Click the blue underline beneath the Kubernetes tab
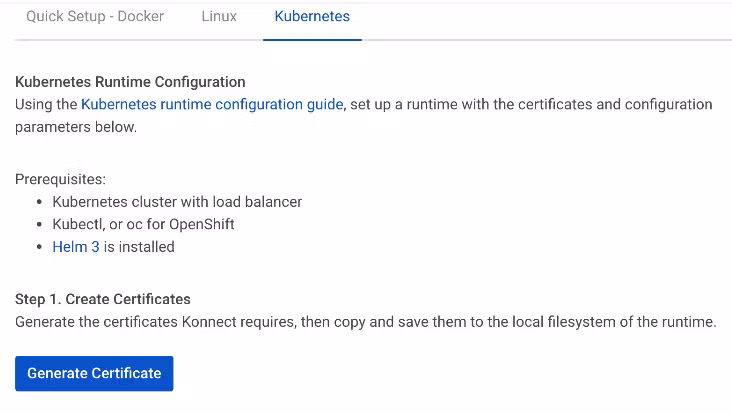The width and height of the screenshot is (732, 414). point(312,39)
